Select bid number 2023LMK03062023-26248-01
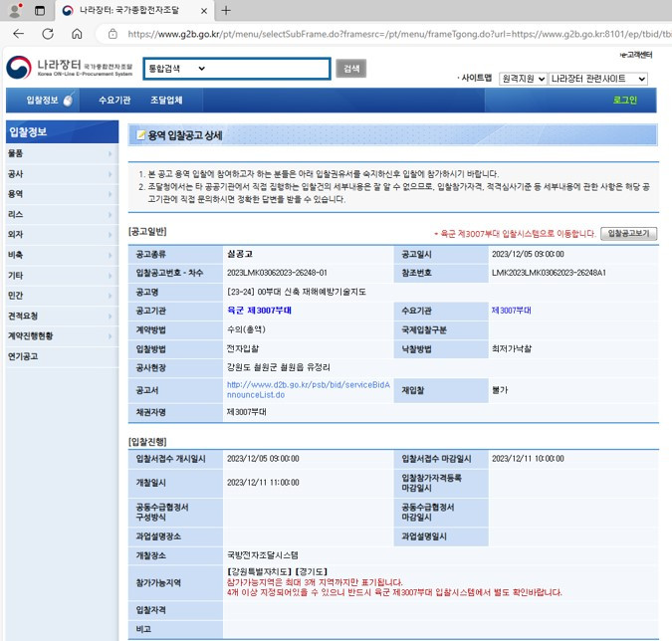This screenshot has height=641, width=672. coord(277,273)
